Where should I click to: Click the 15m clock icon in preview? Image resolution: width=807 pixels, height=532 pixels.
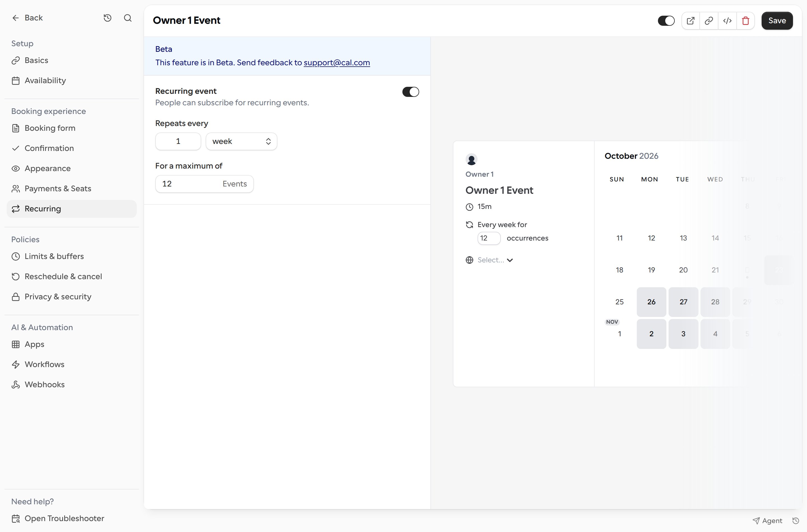(470, 207)
